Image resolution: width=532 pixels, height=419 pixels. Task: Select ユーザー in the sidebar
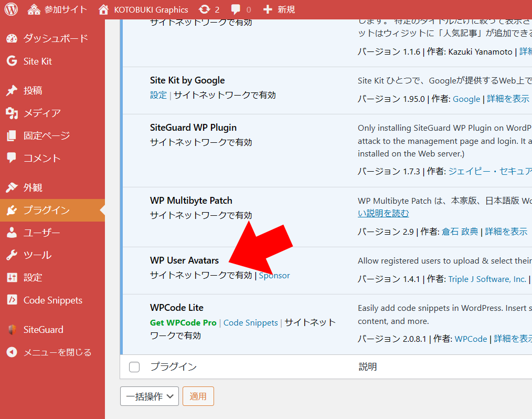tap(41, 233)
